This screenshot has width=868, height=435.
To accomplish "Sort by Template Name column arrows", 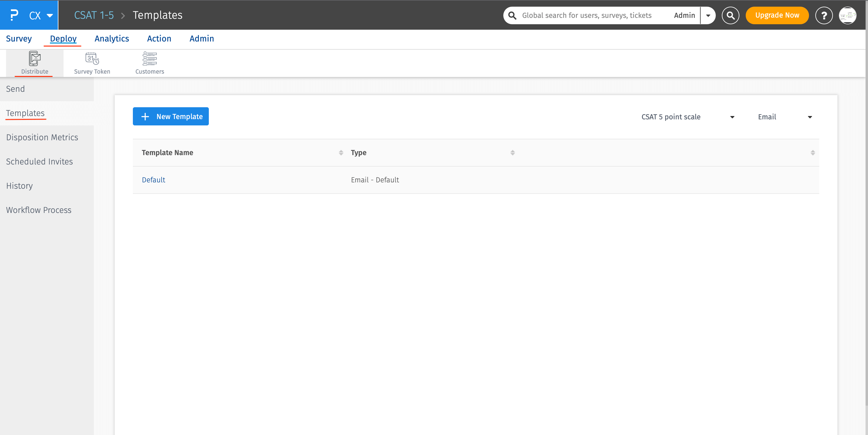I will pyautogui.click(x=341, y=153).
